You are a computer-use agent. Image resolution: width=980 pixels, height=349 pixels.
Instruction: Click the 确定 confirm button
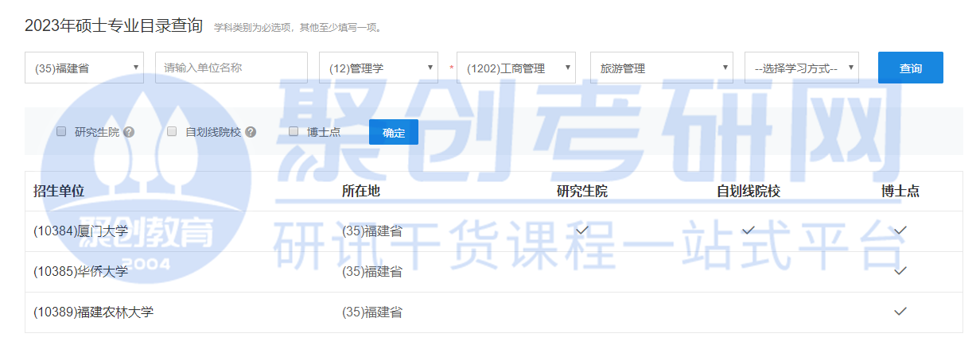click(x=394, y=132)
